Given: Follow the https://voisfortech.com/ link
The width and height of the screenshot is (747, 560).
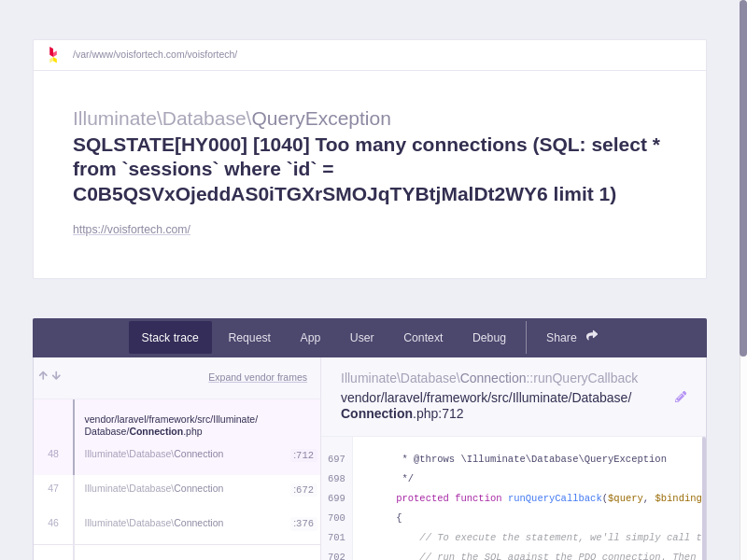Looking at the screenshot, I should click(x=132, y=230).
